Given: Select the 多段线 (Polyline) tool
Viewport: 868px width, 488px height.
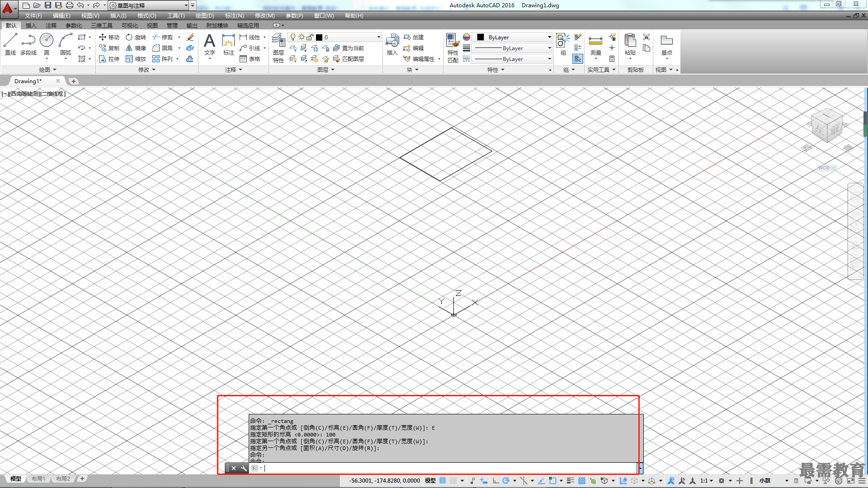Looking at the screenshot, I should click(x=28, y=44).
